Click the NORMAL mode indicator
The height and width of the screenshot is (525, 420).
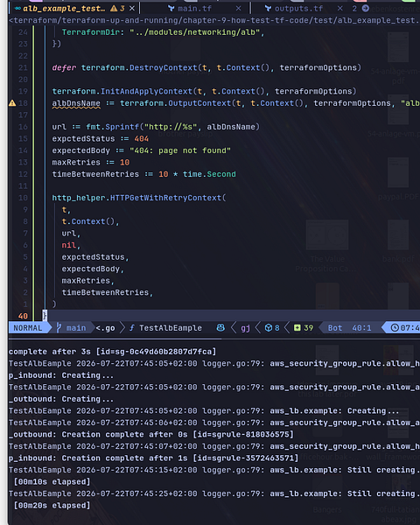pyautogui.click(x=28, y=328)
